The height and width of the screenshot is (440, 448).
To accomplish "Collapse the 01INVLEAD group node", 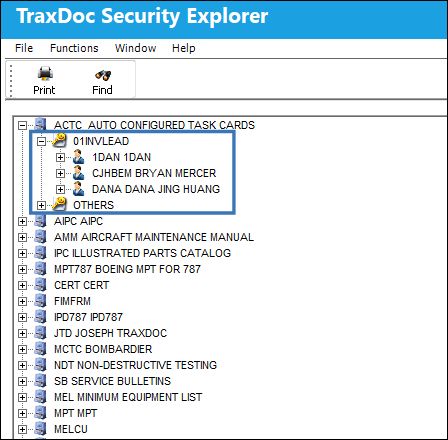I will pos(41,141).
